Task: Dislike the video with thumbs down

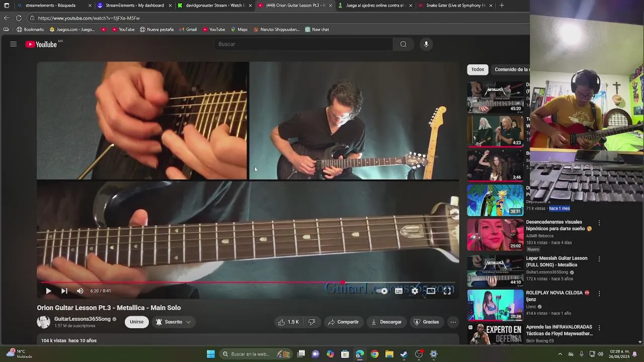Action: (x=311, y=322)
